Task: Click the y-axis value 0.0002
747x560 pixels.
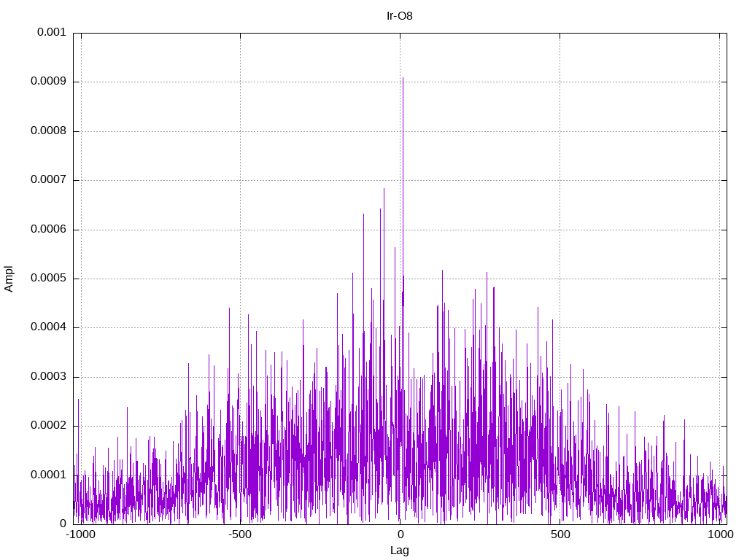Action: (49, 425)
